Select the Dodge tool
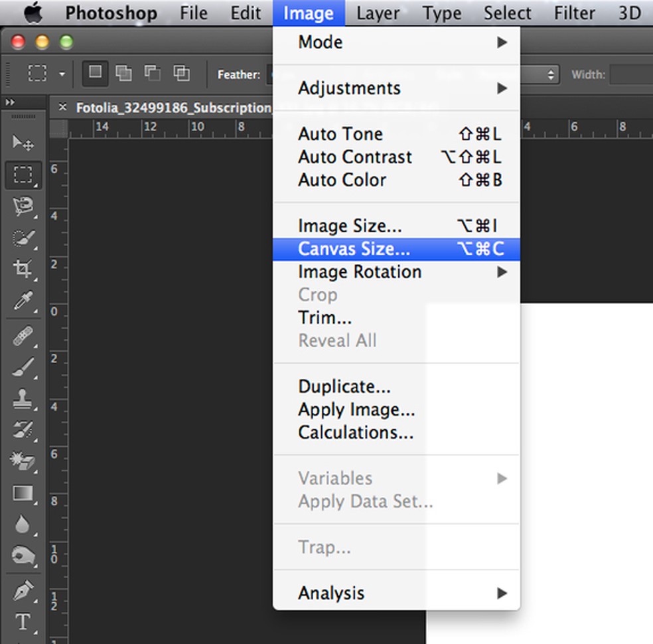653x644 pixels. point(23,556)
